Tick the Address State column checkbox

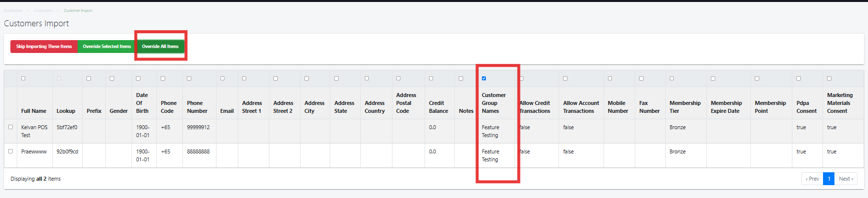coord(336,78)
